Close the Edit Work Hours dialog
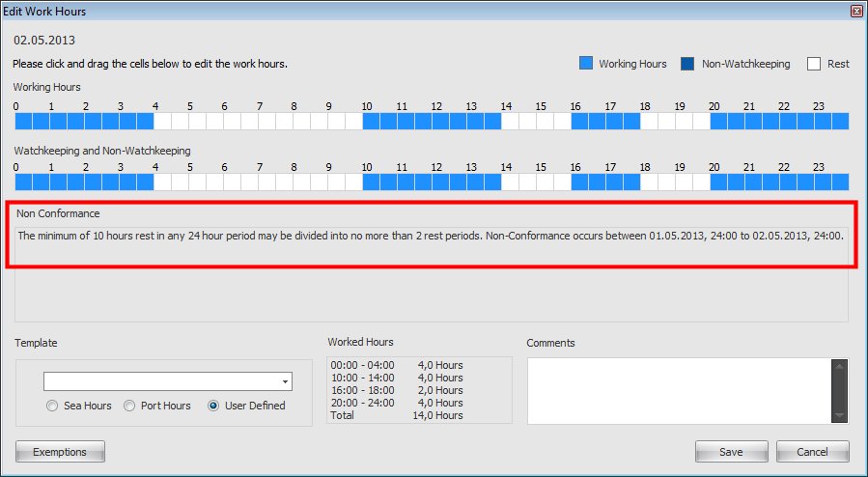The image size is (868, 477). [855, 11]
